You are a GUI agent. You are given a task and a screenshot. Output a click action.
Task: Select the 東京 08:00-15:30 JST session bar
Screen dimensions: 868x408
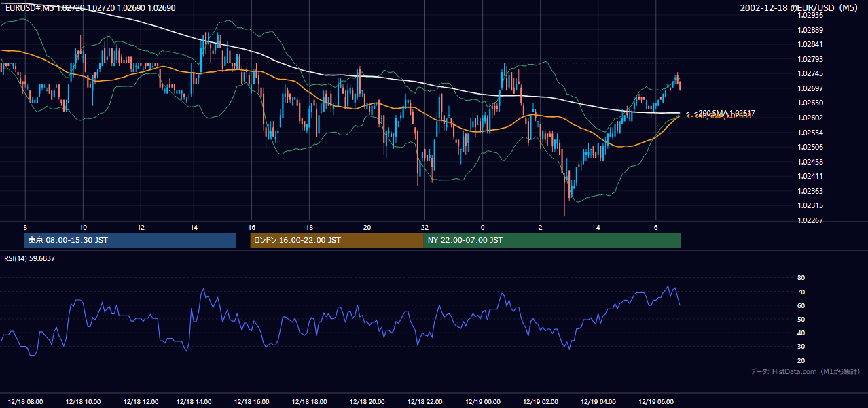tap(130, 240)
